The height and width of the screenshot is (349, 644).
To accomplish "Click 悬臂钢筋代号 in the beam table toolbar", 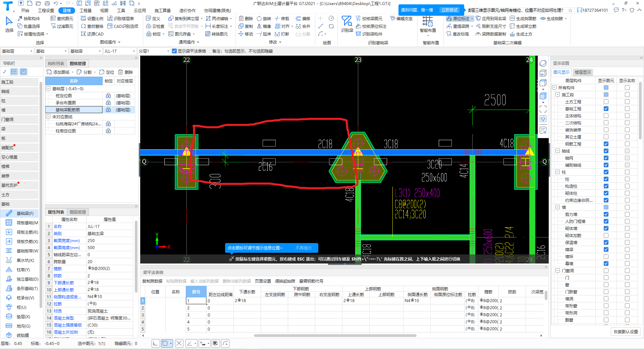I will point(311,281).
